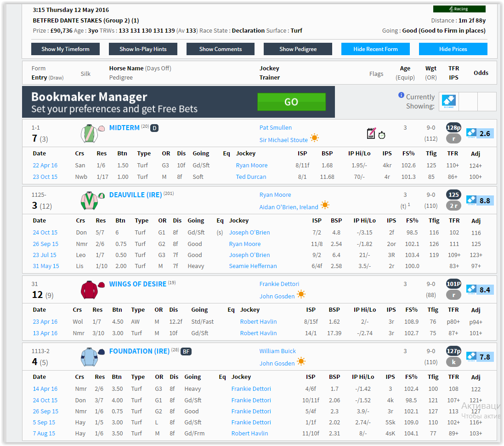Image resolution: width=504 pixels, height=446 pixels.
Task: Click Deauville's grey '2r' IPS badge
Action: [x=453, y=206]
